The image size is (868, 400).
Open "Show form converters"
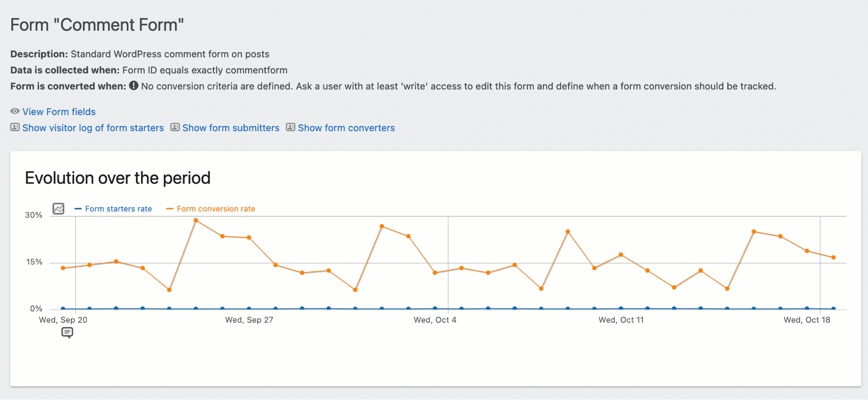coord(346,127)
